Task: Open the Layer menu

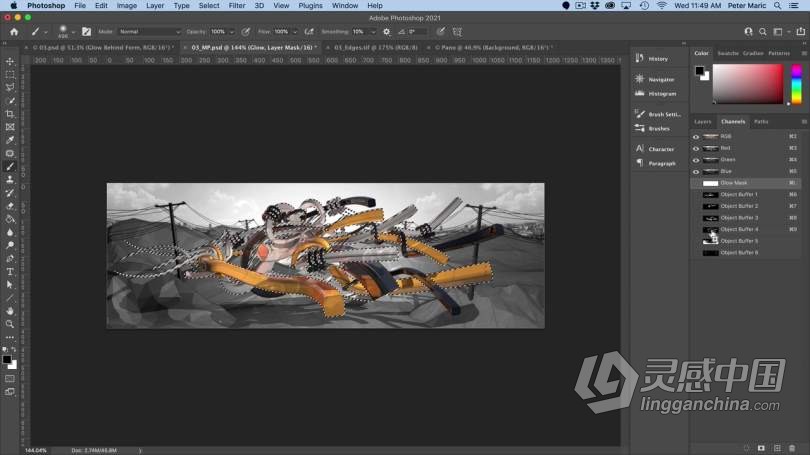Action: click(x=154, y=6)
